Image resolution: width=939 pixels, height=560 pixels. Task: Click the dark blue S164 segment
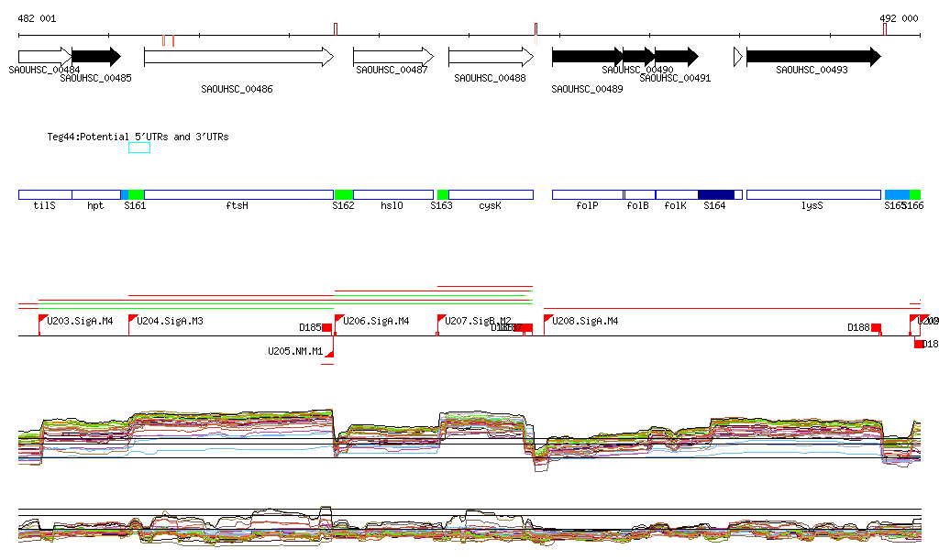pyautogui.click(x=715, y=194)
